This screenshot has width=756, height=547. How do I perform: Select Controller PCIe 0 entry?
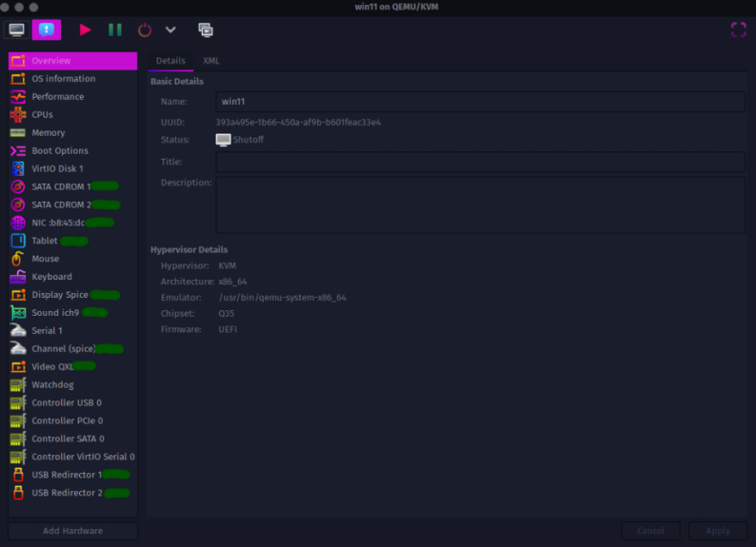pyautogui.click(x=72, y=420)
